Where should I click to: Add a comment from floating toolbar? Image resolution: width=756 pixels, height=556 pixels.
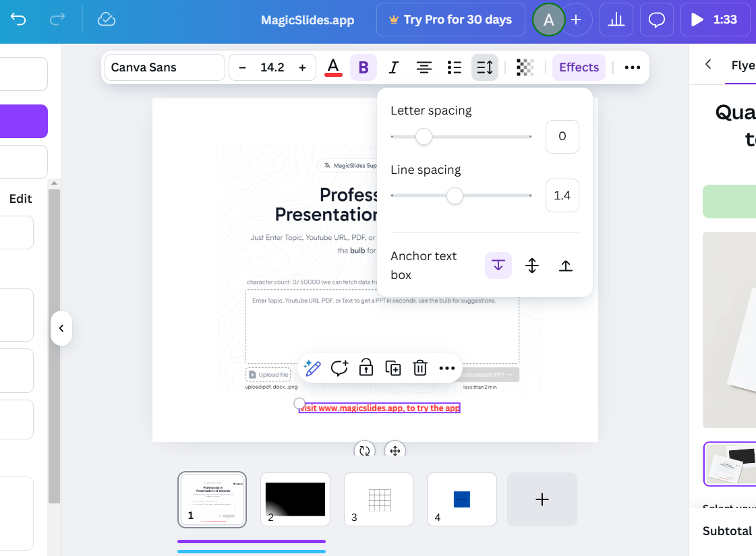339,368
